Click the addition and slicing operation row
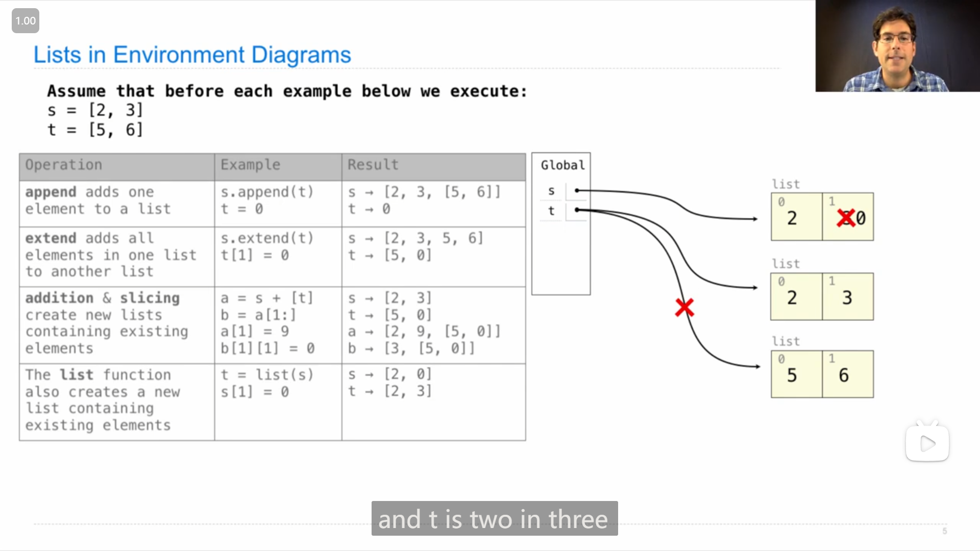Viewport: 980px width, 551px height. click(x=269, y=323)
